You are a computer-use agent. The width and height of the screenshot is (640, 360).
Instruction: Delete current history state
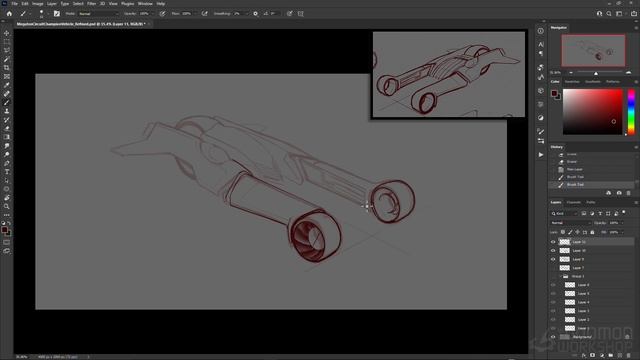[x=629, y=193]
